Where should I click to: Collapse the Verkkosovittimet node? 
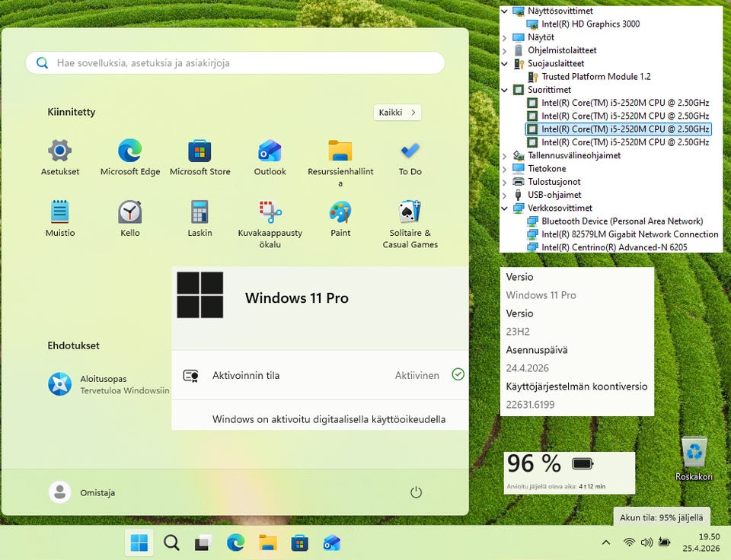tap(504, 208)
